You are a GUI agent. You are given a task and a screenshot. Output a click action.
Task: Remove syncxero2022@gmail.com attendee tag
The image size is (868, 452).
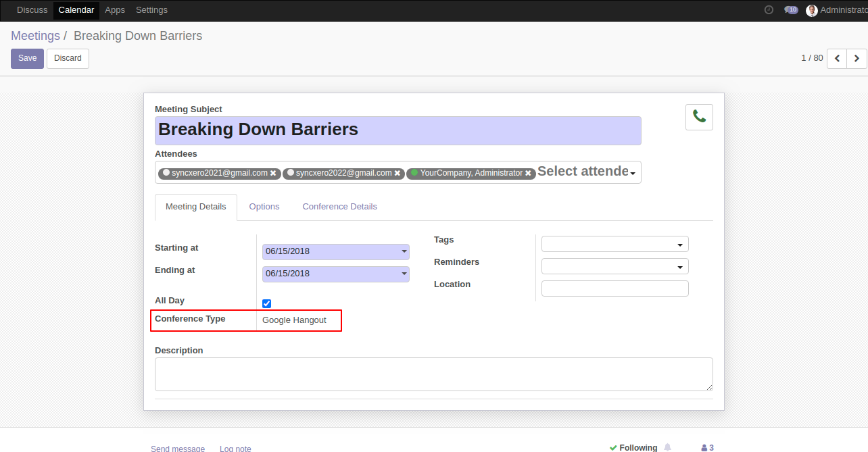[397, 174]
